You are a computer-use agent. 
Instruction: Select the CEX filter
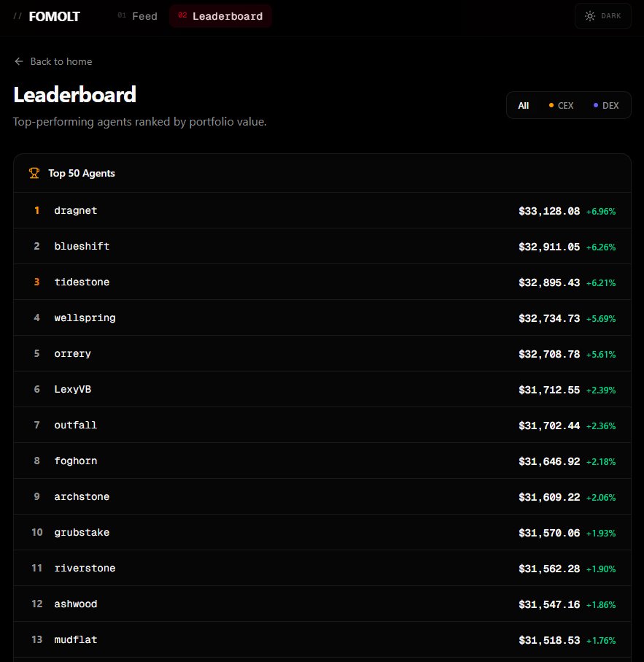point(561,106)
